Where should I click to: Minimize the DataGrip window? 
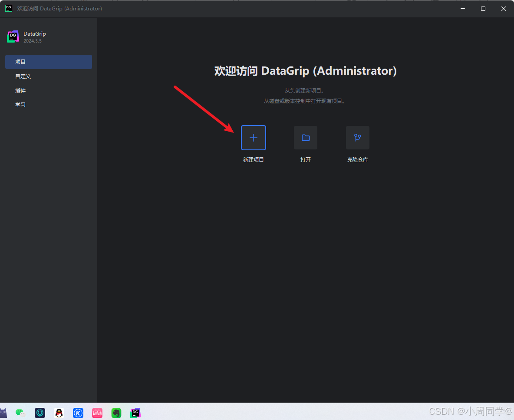coord(463,9)
